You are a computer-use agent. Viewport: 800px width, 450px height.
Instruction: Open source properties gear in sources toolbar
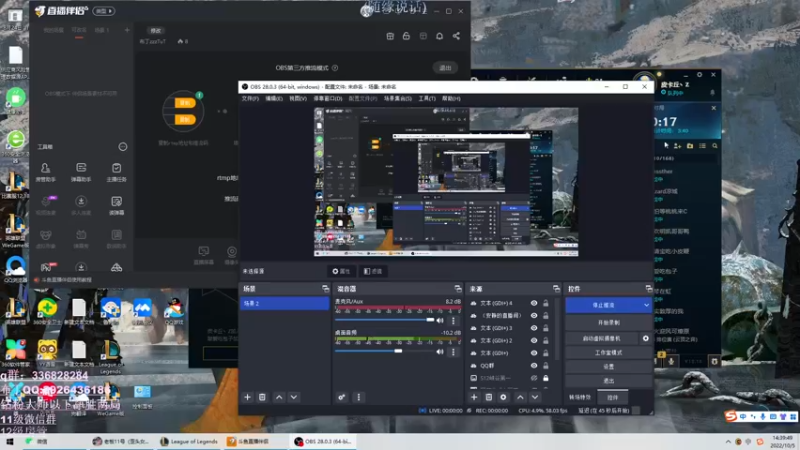pyautogui.click(x=503, y=397)
